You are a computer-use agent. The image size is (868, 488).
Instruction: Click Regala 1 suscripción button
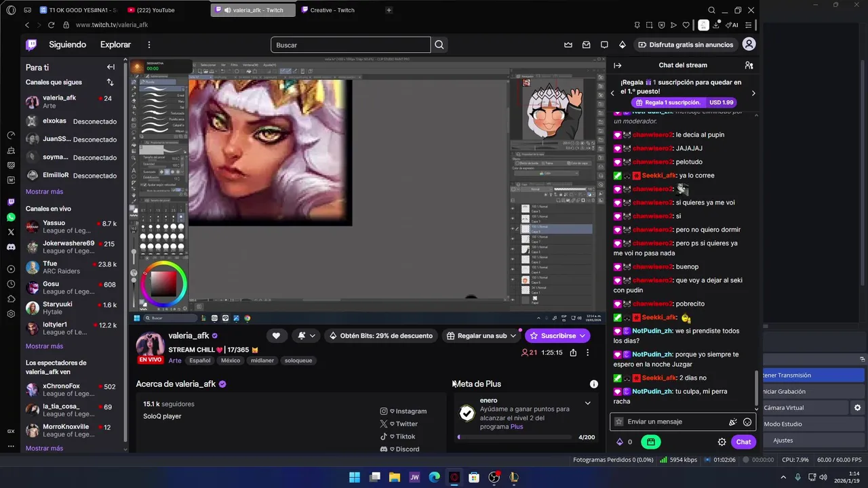pos(684,102)
